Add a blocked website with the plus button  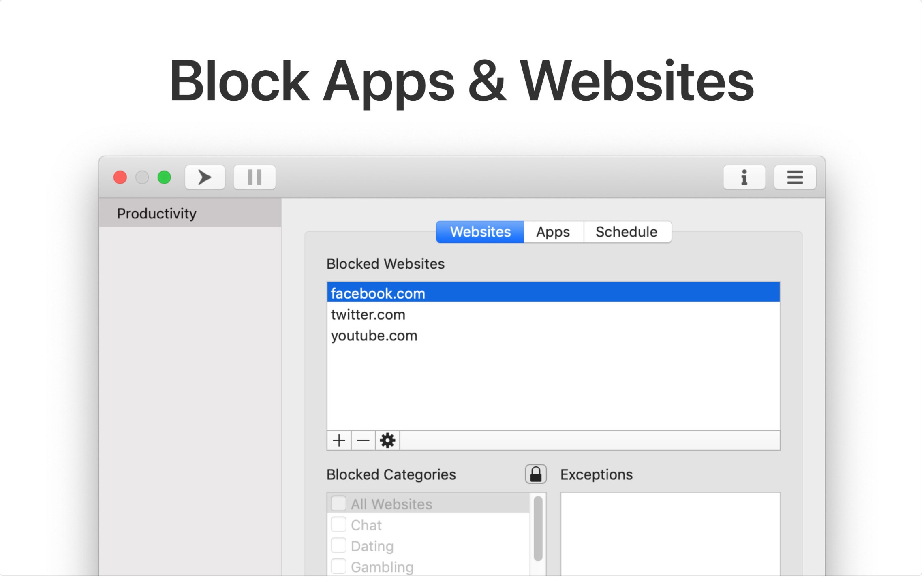(339, 441)
